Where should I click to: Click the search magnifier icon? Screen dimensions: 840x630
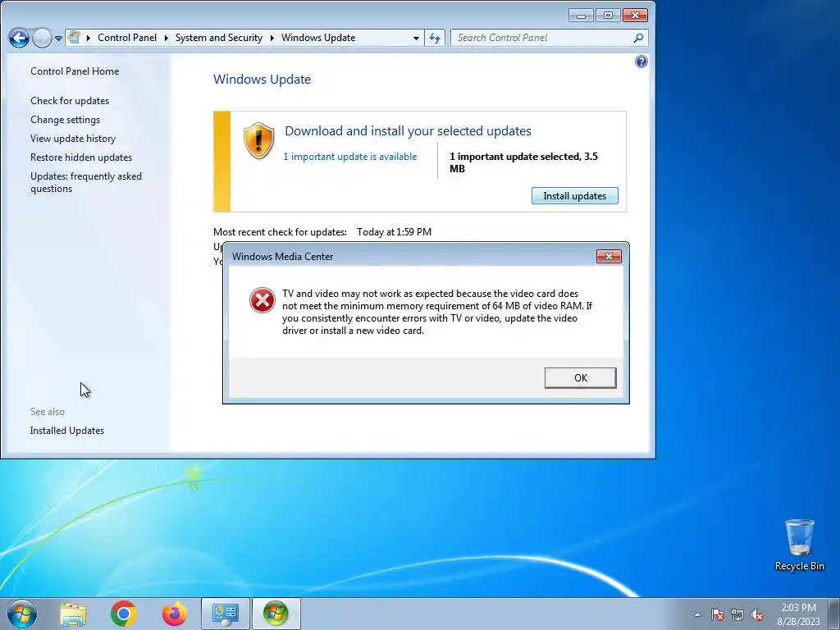pyautogui.click(x=638, y=38)
